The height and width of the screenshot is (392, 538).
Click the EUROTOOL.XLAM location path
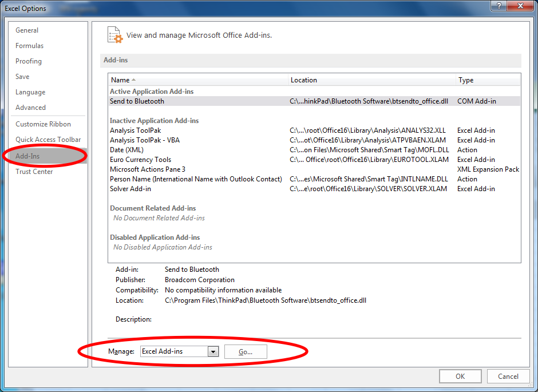(x=369, y=160)
